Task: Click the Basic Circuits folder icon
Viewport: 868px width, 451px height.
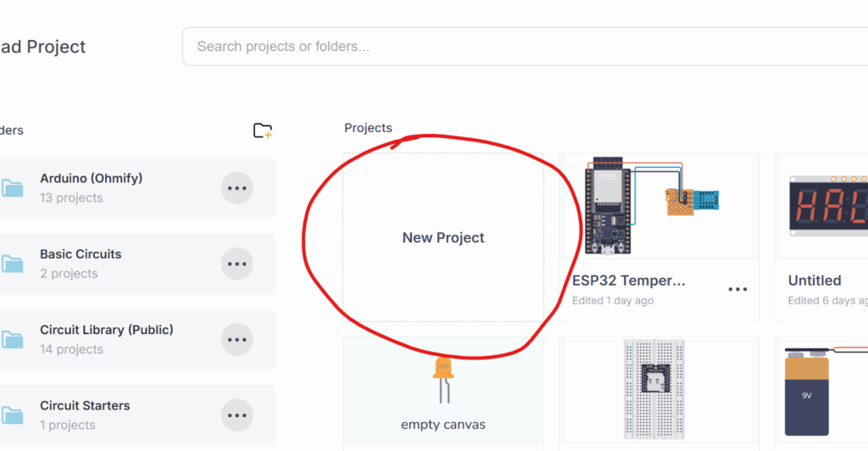Action: click(12, 264)
